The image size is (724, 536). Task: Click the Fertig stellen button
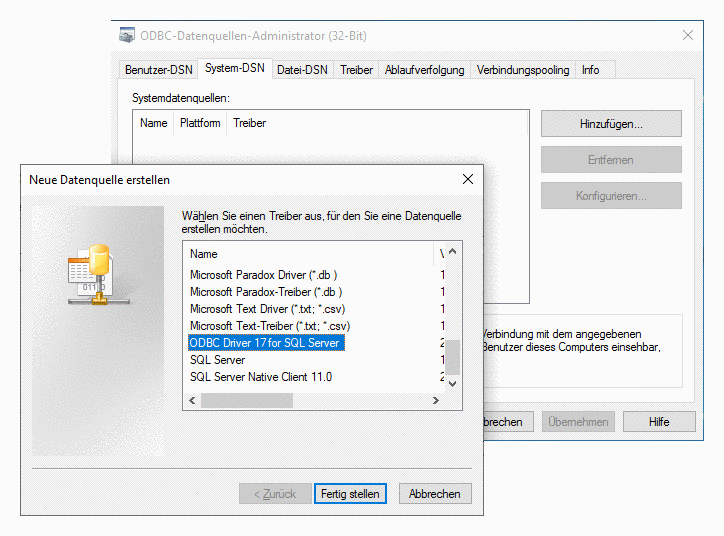(x=350, y=494)
